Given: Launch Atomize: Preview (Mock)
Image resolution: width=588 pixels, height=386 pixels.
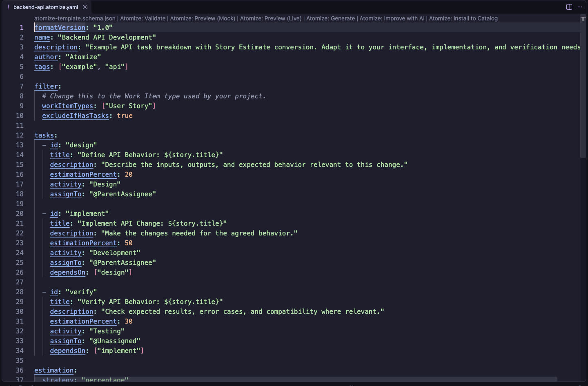Looking at the screenshot, I should click(x=203, y=18).
